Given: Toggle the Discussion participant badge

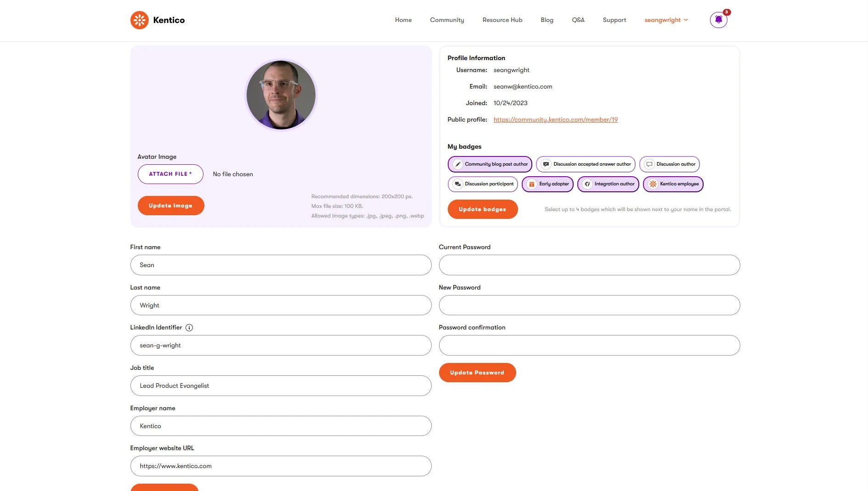Looking at the screenshot, I should (483, 184).
